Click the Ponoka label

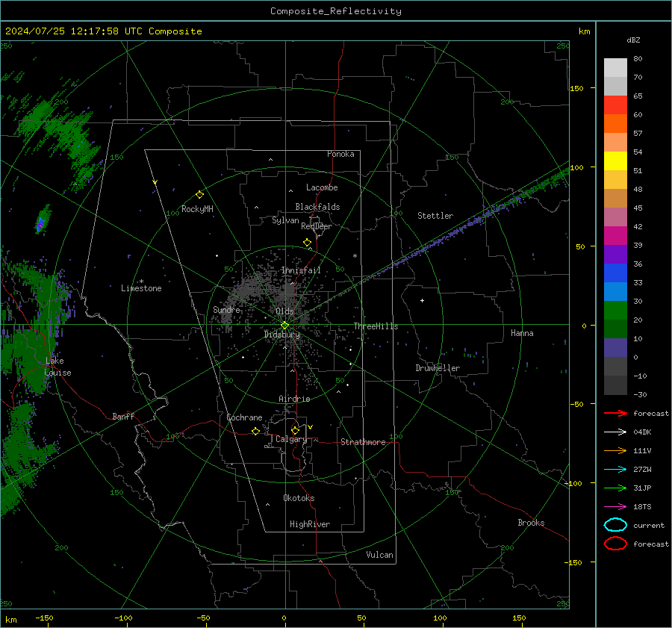tap(340, 154)
